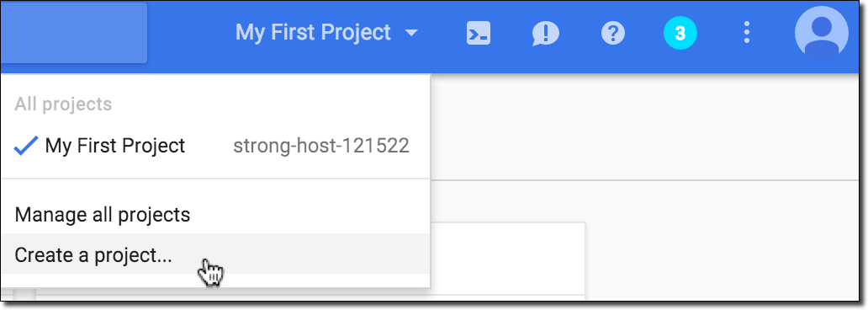
Task: Click the feedback speech-bubble icon
Action: point(546,33)
